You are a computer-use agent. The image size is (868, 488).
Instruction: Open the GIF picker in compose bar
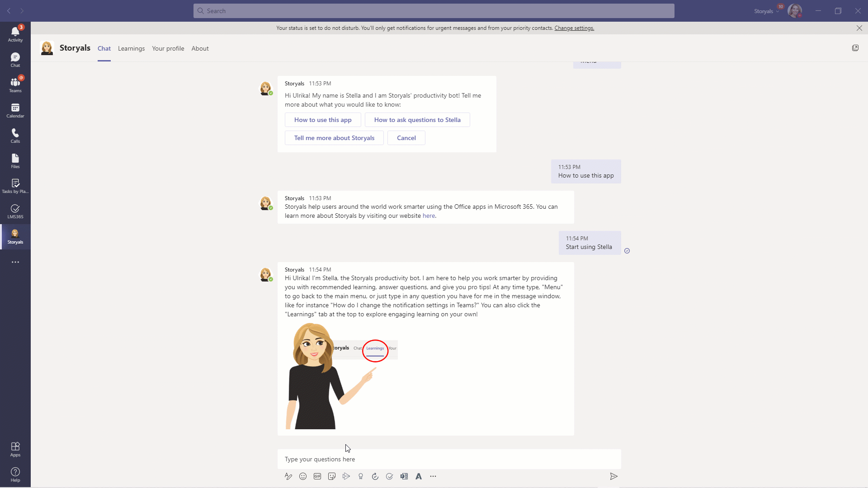tap(317, 476)
